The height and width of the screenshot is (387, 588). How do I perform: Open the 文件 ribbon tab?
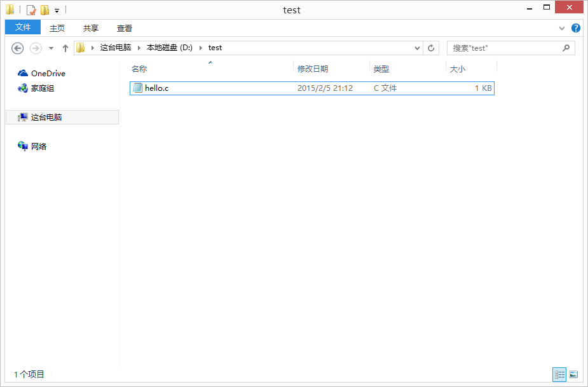tap(23, 27)
